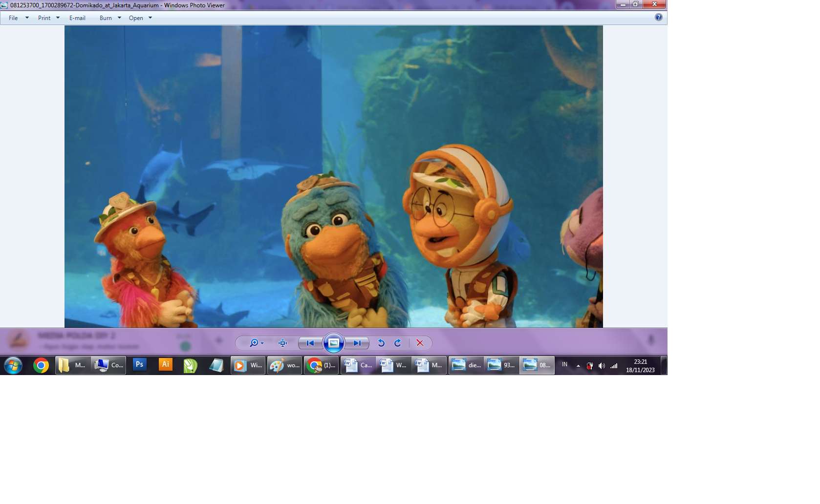Switch to the Paint window on taskbar
820x504 pixels.
pyautogui.click(x=285, y=365)
